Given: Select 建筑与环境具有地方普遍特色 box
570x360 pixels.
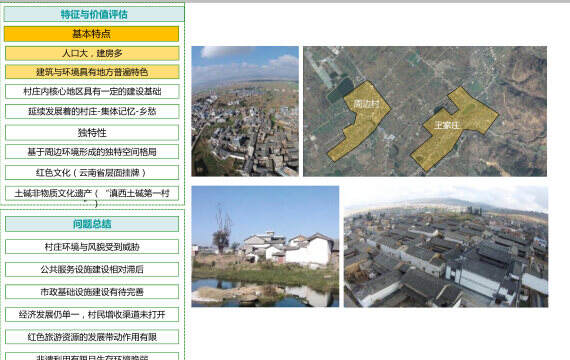Looking at the screenshot, I should (x=92, y=72).
